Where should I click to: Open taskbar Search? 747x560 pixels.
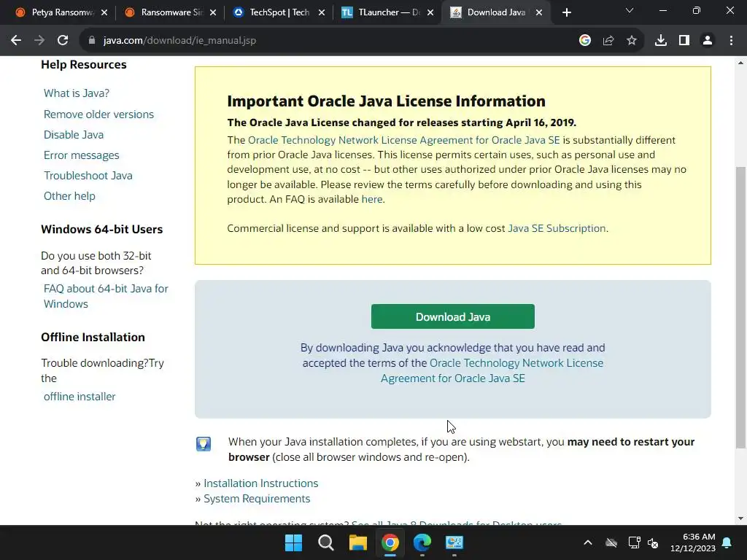[x=326, y=542]
